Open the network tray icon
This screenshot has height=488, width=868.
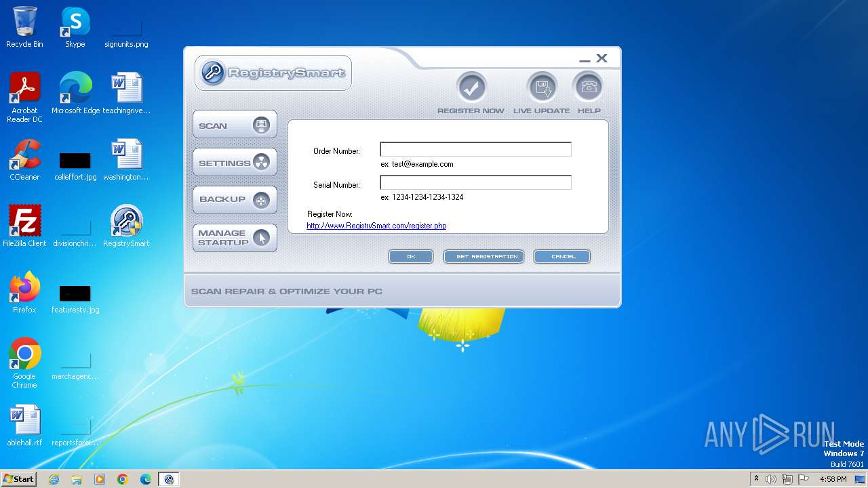787,479
